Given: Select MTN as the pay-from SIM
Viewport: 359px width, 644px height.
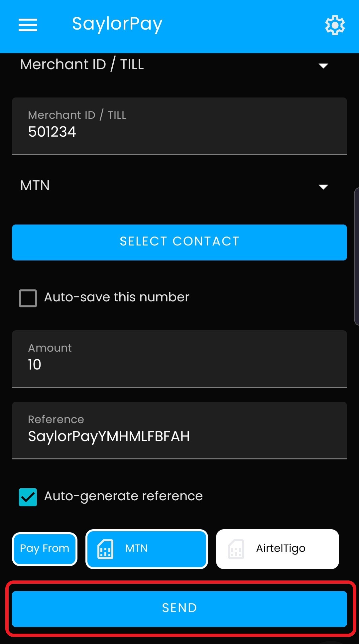Looking at the screenshot, I should coord(147,549).
